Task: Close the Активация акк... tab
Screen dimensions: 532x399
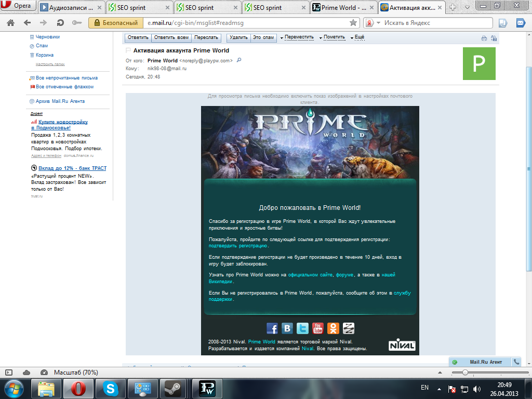Action: (x=440, y=7)
